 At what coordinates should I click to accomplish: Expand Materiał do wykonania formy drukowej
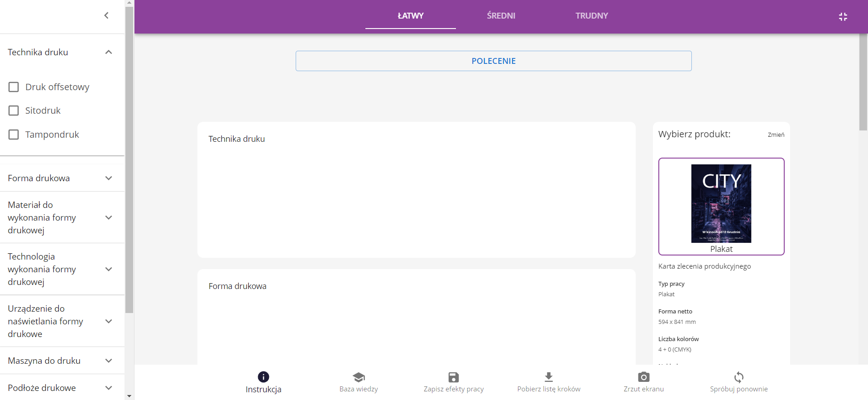109,217
